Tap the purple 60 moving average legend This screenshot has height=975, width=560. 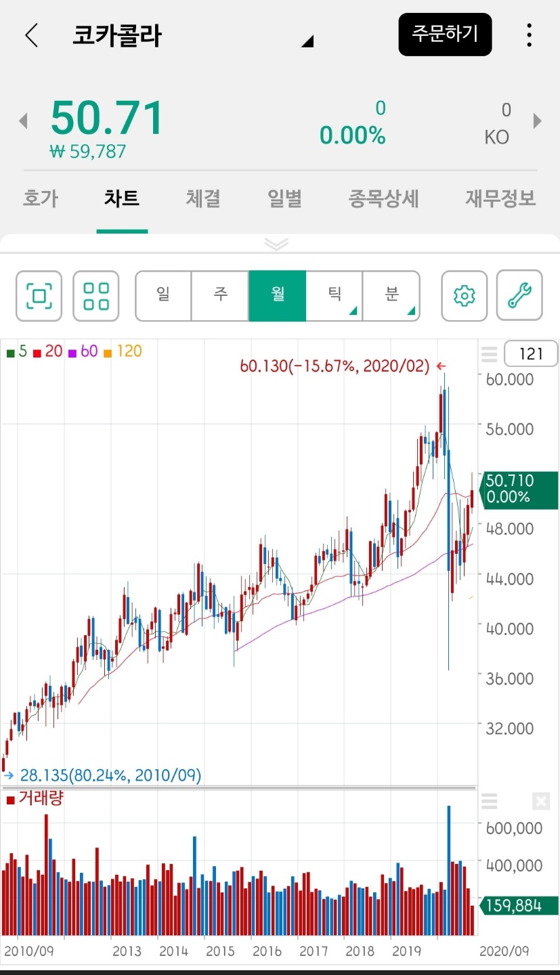(83, 351)
